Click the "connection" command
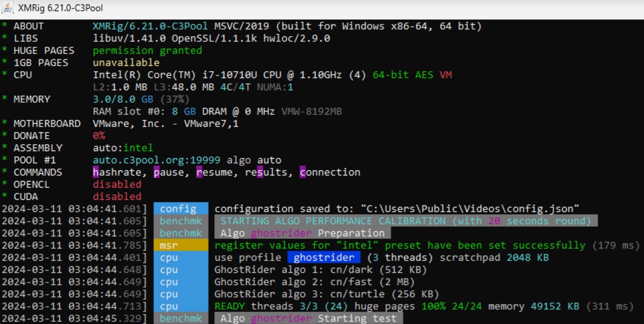The image size is (644, 324). [330, 172]
